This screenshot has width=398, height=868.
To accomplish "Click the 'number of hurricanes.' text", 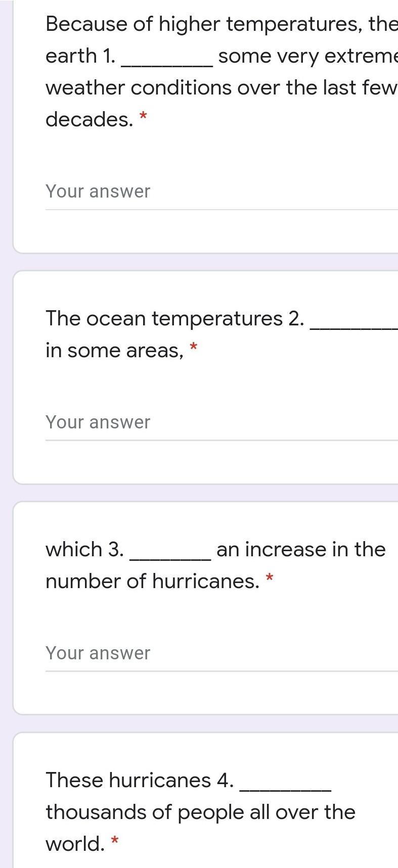I will (153, 582).
